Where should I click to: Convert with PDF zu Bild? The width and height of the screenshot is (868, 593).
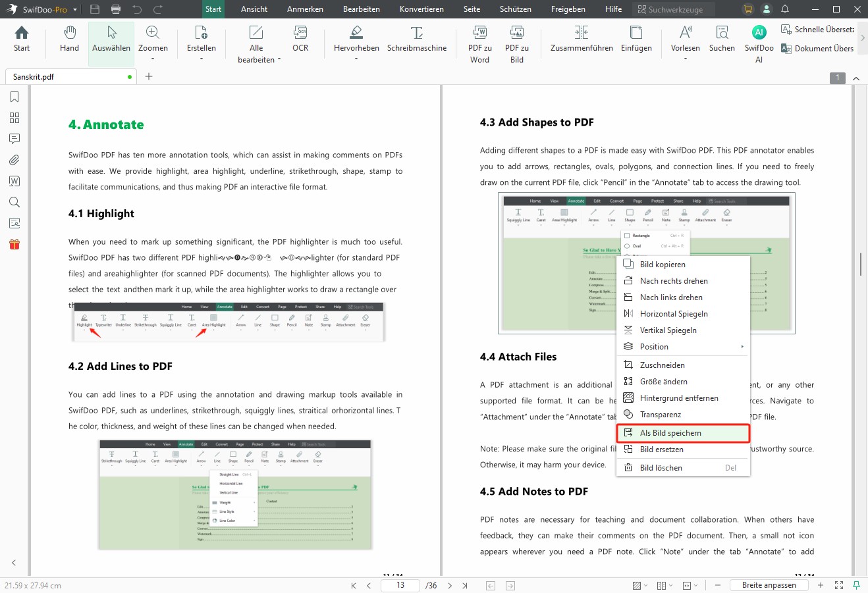517,44
